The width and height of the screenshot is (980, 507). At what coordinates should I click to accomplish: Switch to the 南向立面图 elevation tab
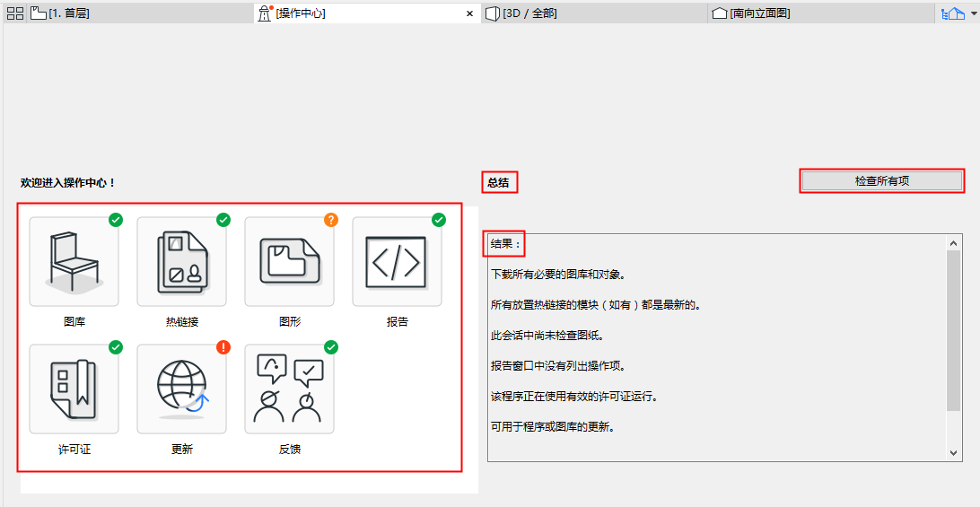tap(821, 13)
